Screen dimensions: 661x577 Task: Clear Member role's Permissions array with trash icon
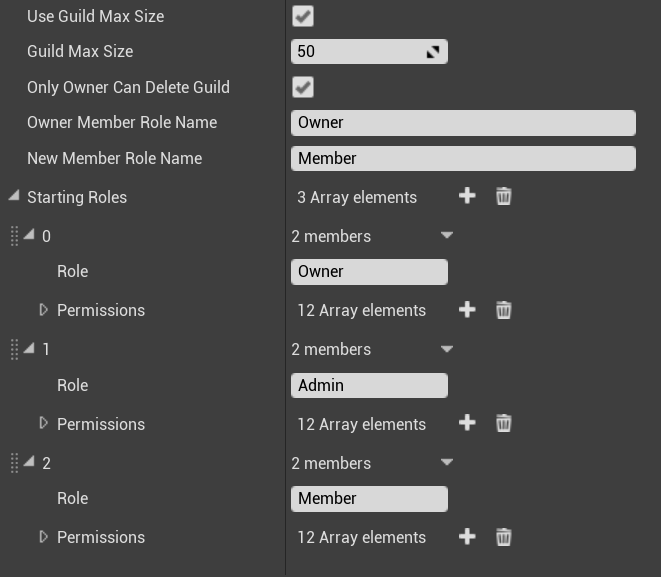[504, 537]
